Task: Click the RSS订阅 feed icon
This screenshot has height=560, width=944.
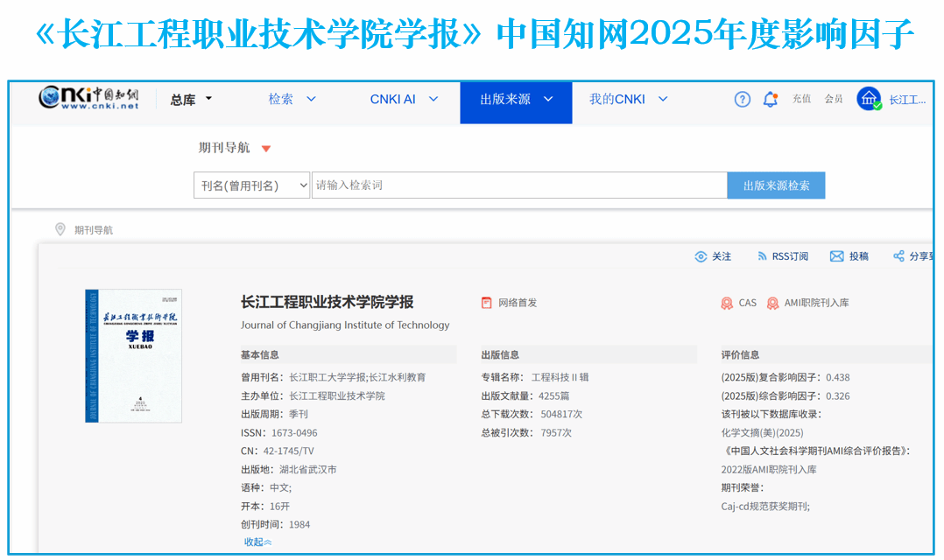Action: (762, 256)
